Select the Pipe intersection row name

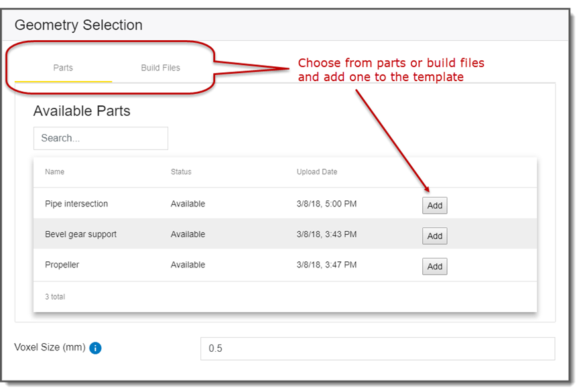click(x=76, y=204)
